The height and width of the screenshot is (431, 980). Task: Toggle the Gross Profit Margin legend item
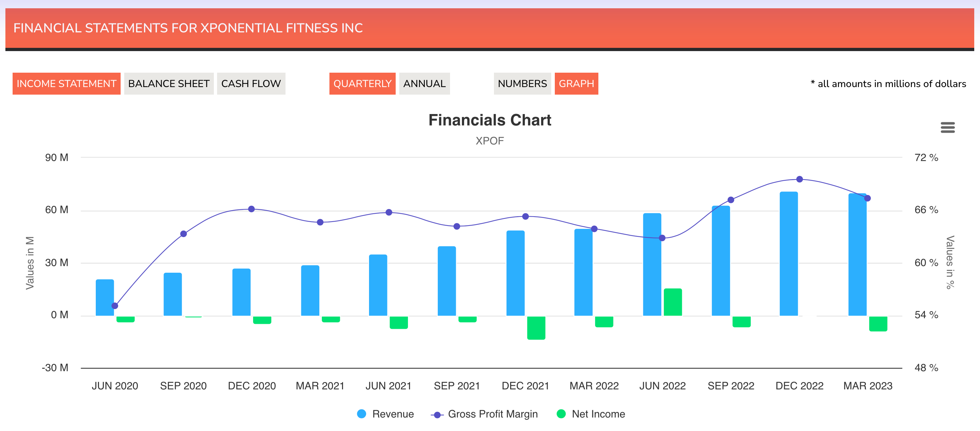coord(492,414)
